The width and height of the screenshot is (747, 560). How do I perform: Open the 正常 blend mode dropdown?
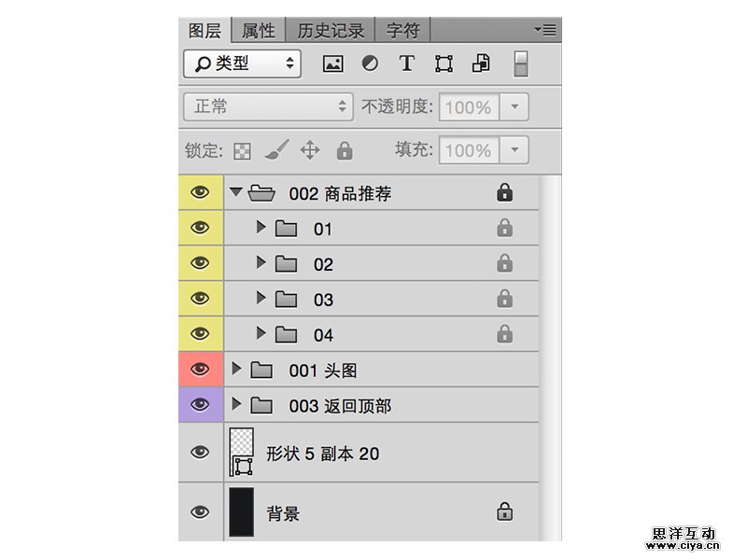[267, 106]
